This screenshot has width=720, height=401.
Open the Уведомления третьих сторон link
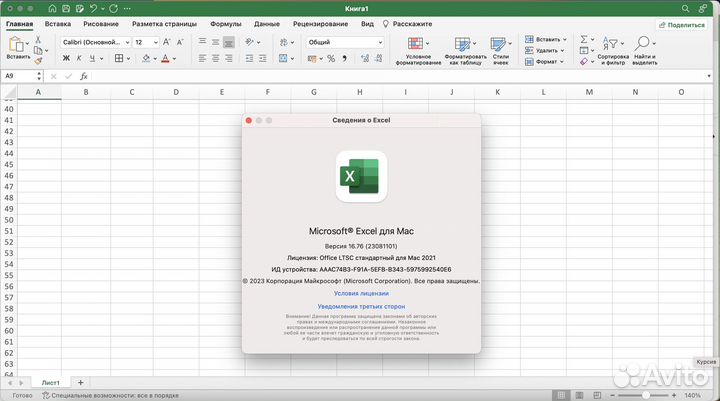(x=361, y=306)
